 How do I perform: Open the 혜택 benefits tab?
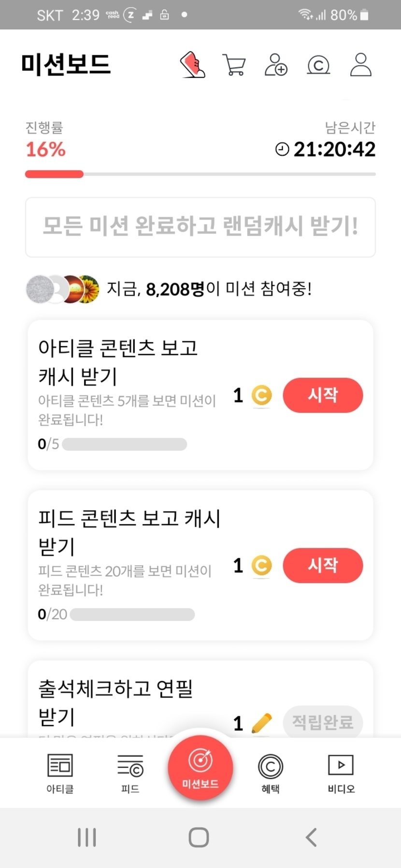click(x=271, y=772)
